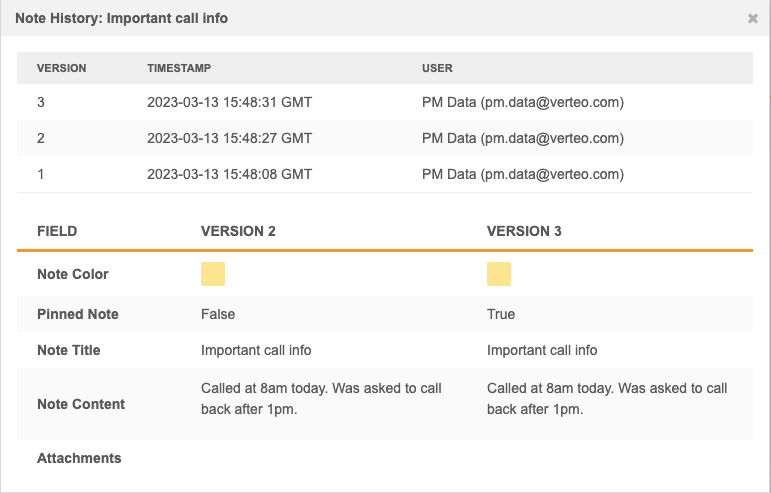Close the Note History dialog
Image resolution: width=771 pixels, height=493 pixels.
tap(752, 18)
